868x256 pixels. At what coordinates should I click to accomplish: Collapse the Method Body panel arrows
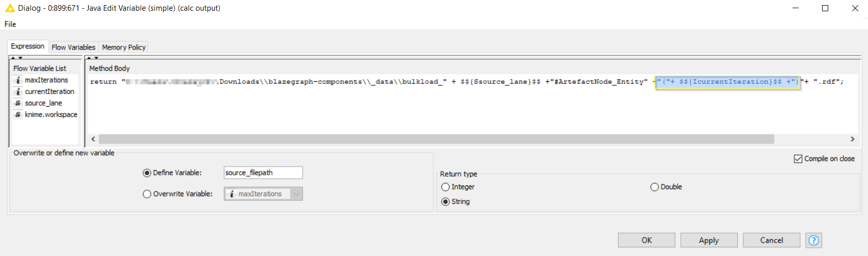[92, 58]
